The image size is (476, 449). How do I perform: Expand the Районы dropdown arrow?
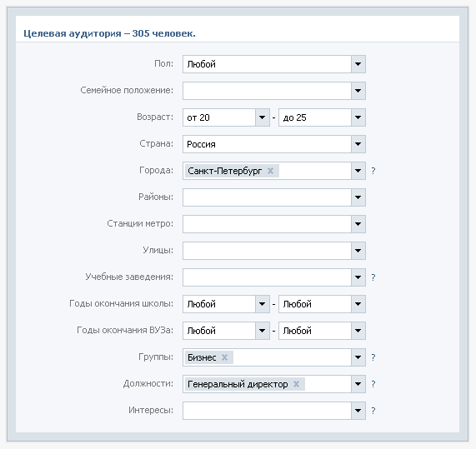(x=358, y=197)
